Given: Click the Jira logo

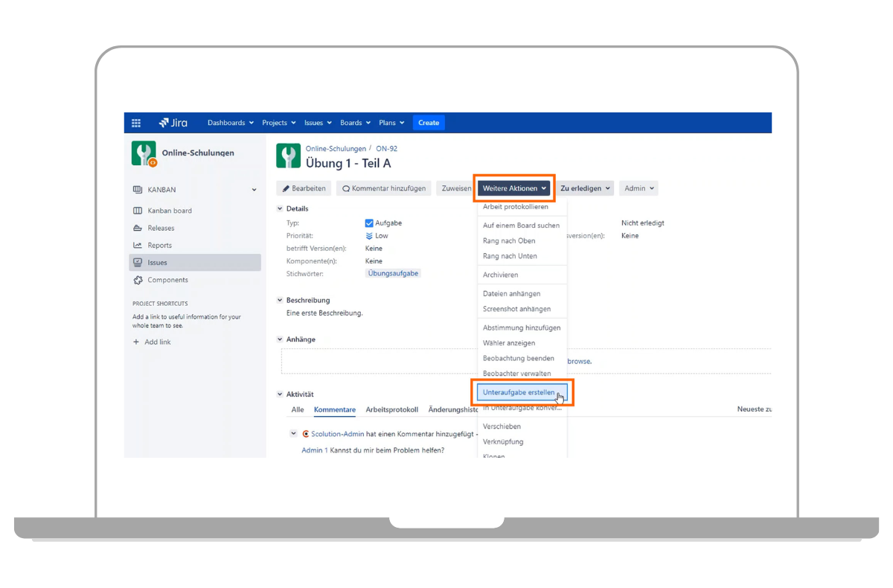Looking at the screenshot, I should (x=173, y=123).
